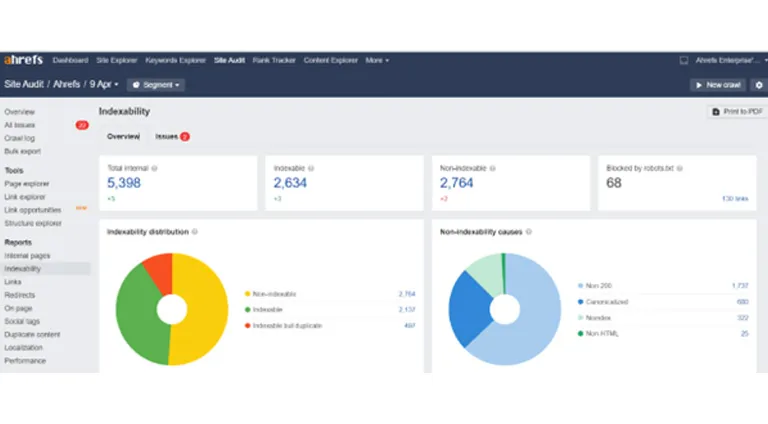Click the Print to PDF button
Viewport: 768px width, 424px height.
tap(737, 112)
